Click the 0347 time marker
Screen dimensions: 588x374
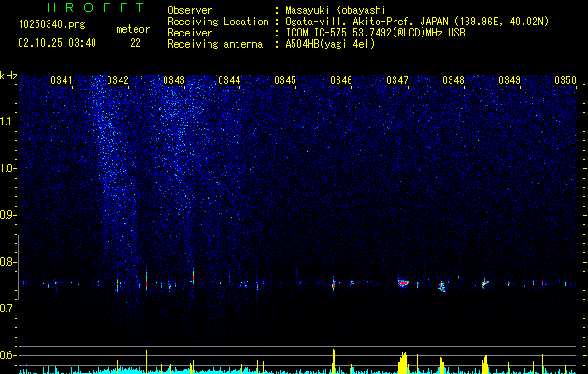pos(397,80)
